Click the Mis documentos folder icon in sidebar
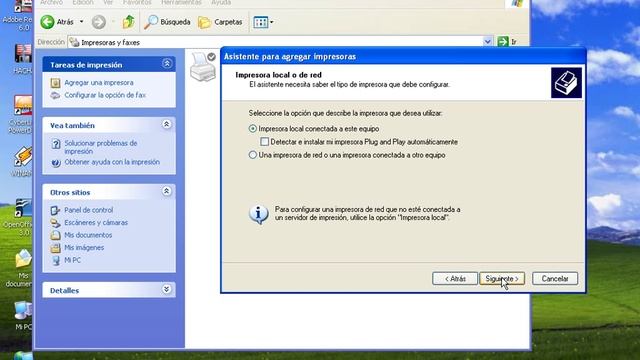The width and height of the screenshot is (640, 360). click(55, 235)
